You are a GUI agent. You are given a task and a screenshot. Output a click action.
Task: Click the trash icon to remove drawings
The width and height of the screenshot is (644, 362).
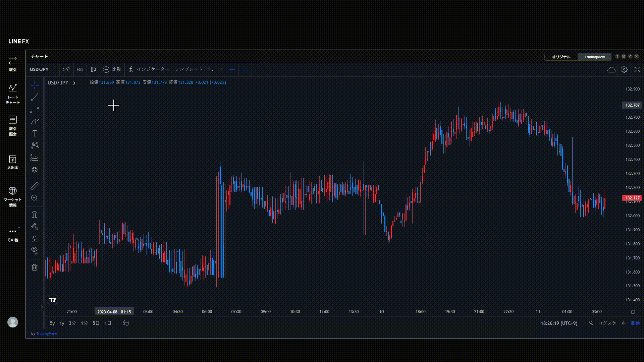click(35, 267)
